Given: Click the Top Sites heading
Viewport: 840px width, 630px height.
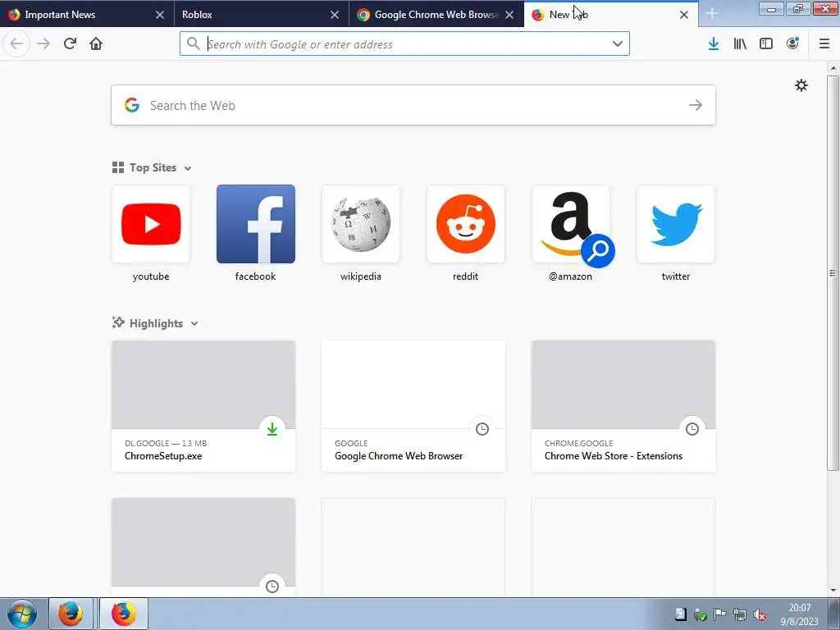Looking at the screenshot, I should click(x=153, y=167).
